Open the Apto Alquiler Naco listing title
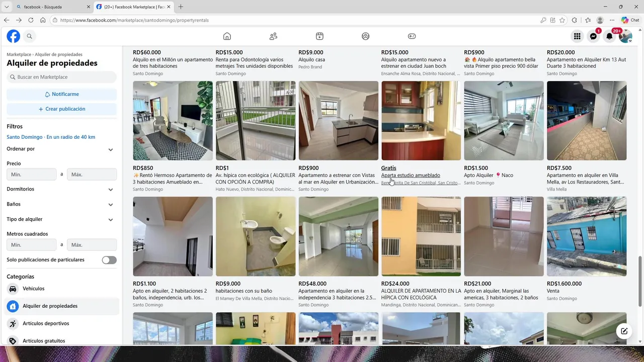The width and height of the screenshot is (644, 362). pyautogui.click(x=489, y=175)
